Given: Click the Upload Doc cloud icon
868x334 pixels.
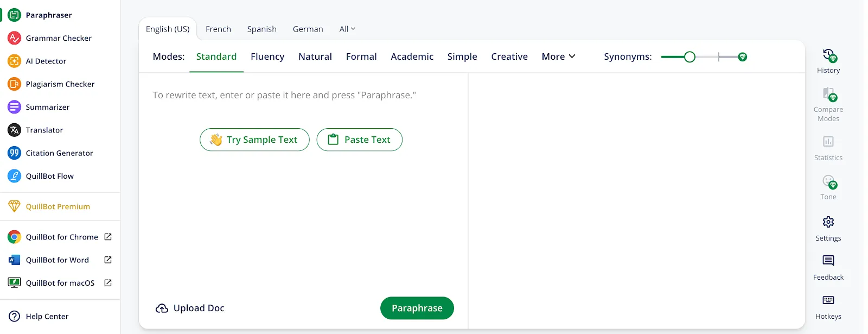Looking at the screenshot, I should click(162, 308).
